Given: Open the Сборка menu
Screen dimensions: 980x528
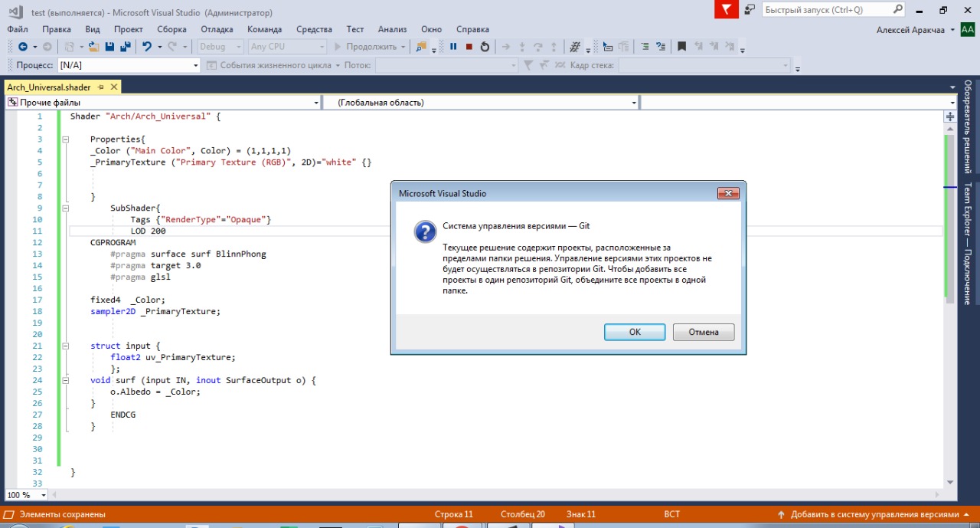Looking at the screenshot, I should [171, 29].
